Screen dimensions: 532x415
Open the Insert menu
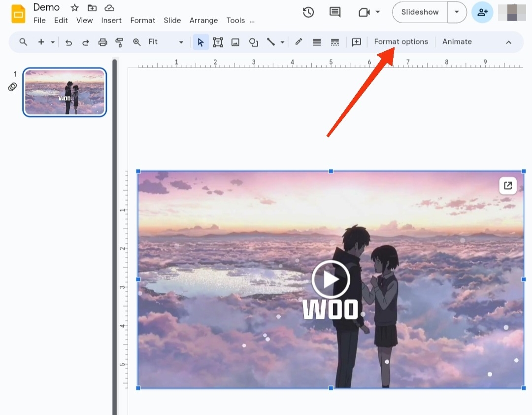pyautogui.click(x=111, y=20)
